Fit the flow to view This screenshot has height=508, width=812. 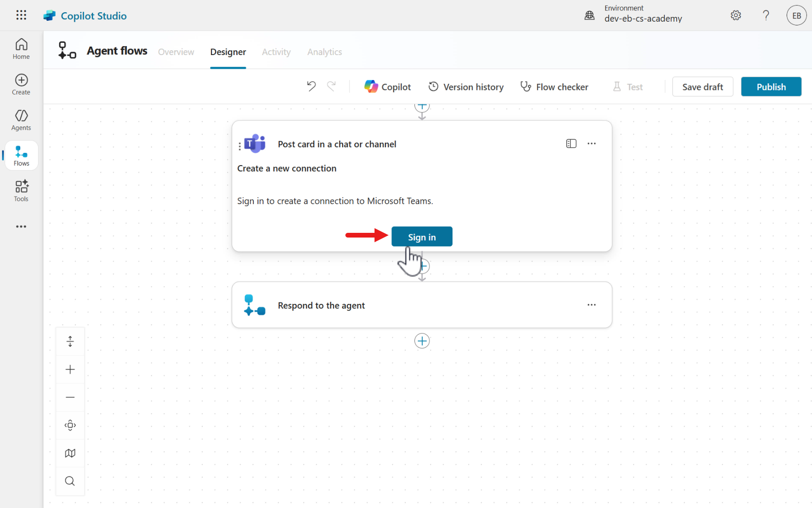(70, 425)
